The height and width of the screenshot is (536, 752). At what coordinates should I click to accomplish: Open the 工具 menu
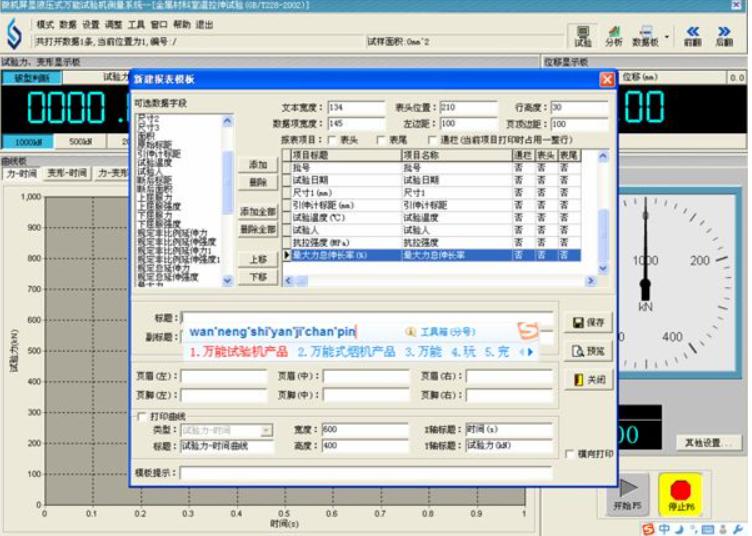[137, 23]
